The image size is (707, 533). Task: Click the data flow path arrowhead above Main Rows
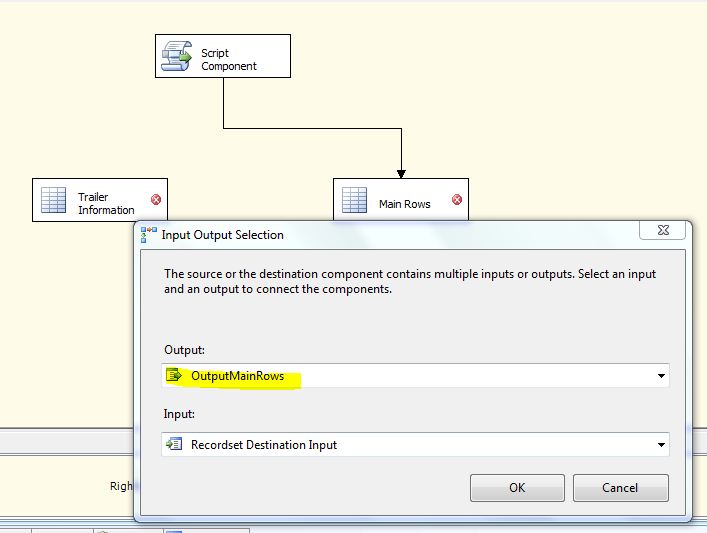(401, 170)
